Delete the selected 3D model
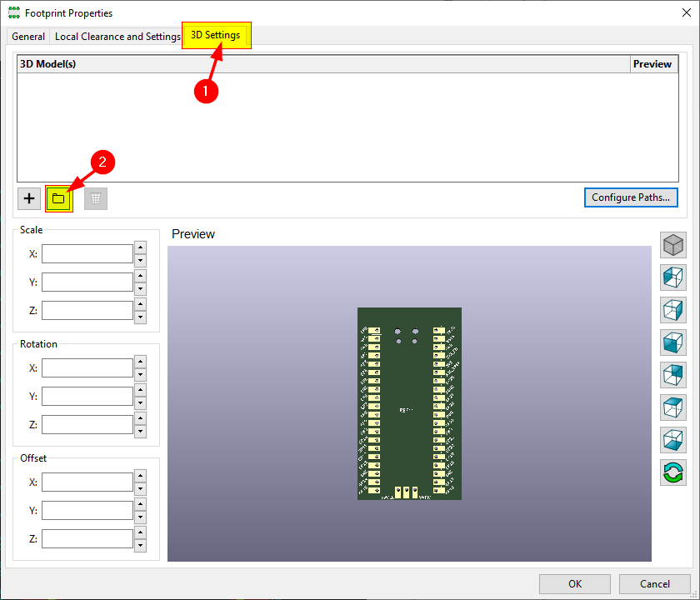 [x=95, y=198]
